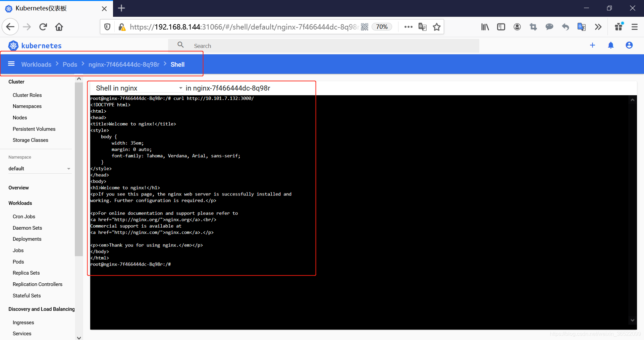This screenshot has width=644, height=340.
Task: Open the page actions three-dots menu
Action: 408,27
